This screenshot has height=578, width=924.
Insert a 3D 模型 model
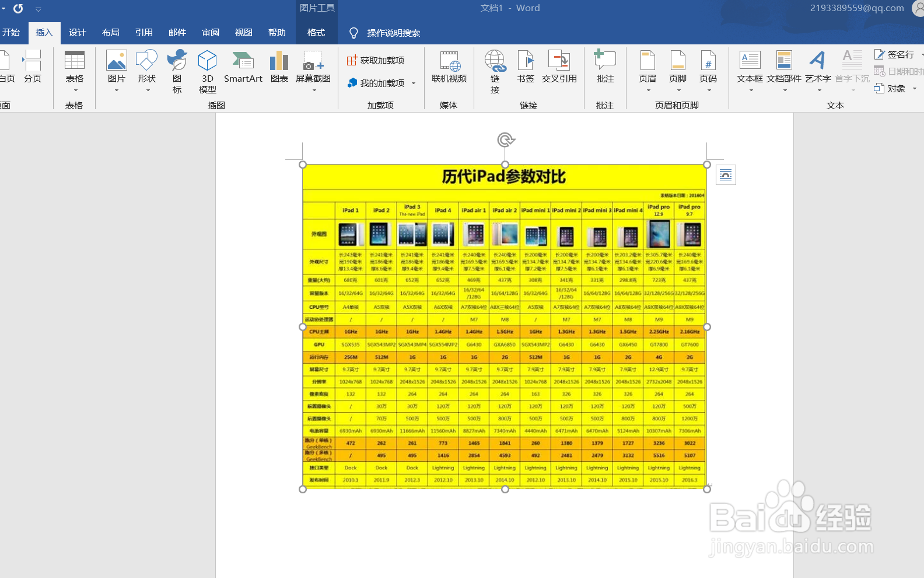(208, 71)
